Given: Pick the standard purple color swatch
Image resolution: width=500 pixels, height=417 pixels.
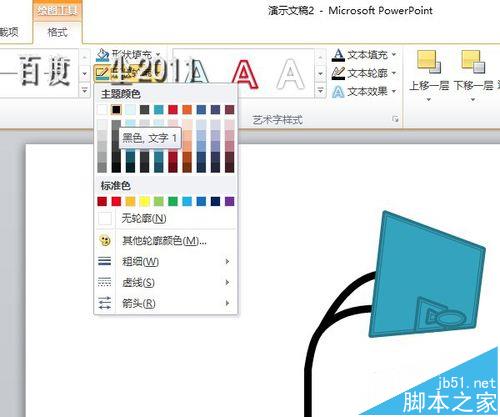Looking at the screenshot, I should click(230, 201).
